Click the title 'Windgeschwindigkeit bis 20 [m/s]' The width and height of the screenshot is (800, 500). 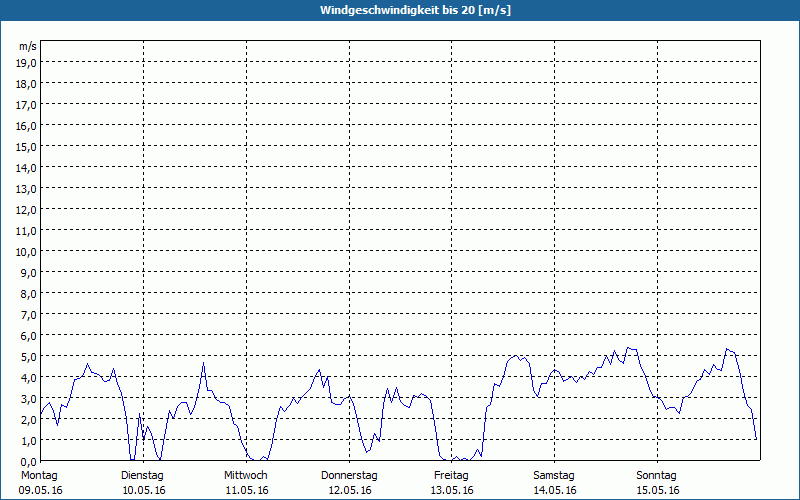point(415,10)
